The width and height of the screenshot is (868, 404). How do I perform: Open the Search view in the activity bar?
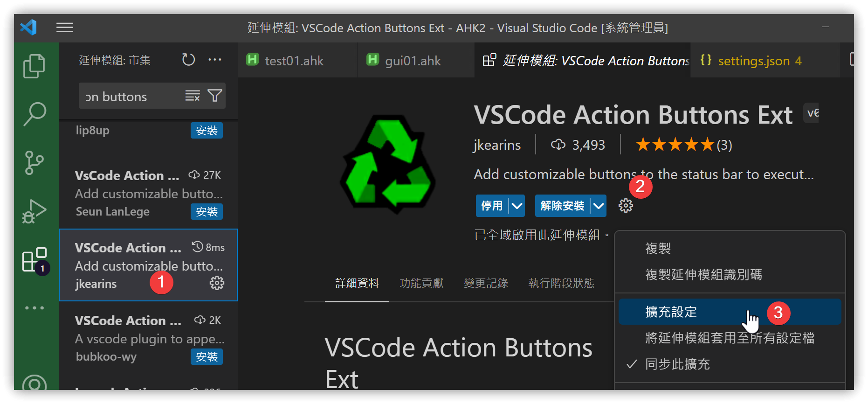(x=34, y=114)
